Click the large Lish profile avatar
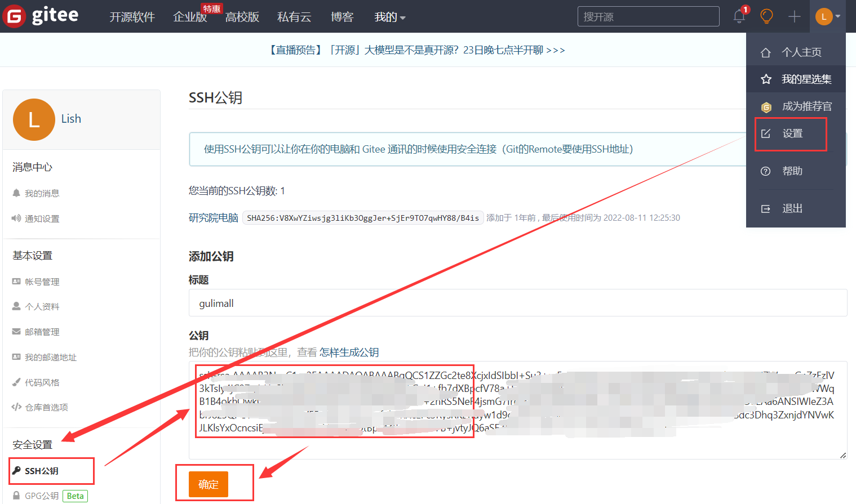Viewport: 856px width, 504px height. coord(34,119)
